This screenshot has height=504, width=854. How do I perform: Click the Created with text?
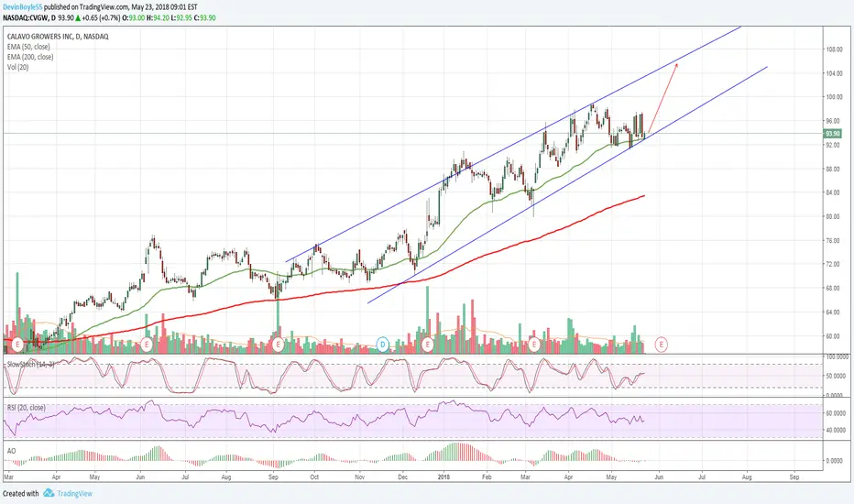[21, 494]
